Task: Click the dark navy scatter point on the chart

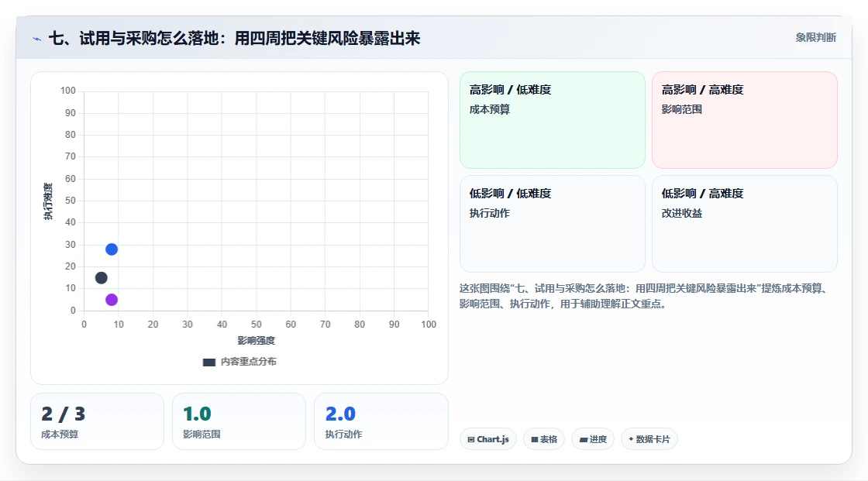Action: coord(101,278)
